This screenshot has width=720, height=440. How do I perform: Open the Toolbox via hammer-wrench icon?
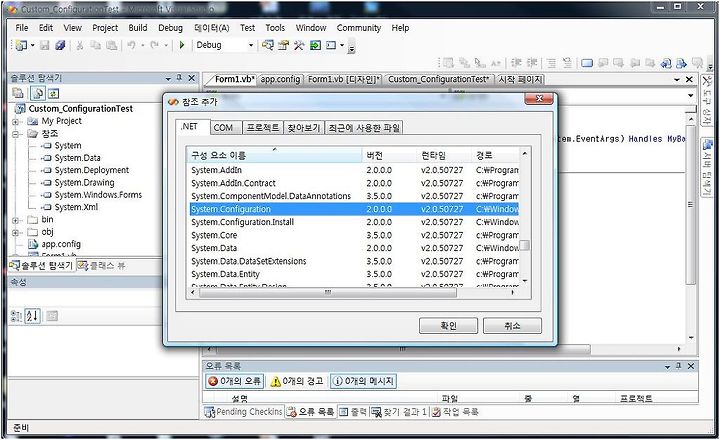(299, 45)
